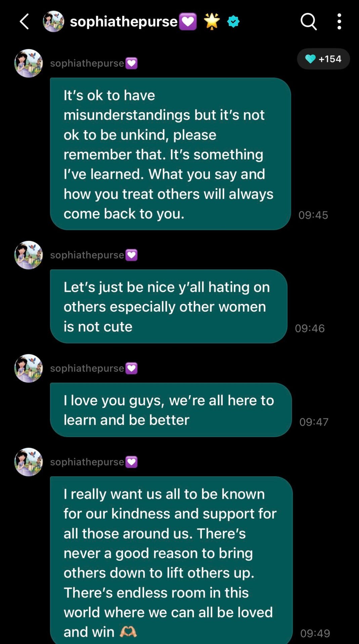
Task: Tap the purple heart emoji in header title
Action: [x=188, y=21]
